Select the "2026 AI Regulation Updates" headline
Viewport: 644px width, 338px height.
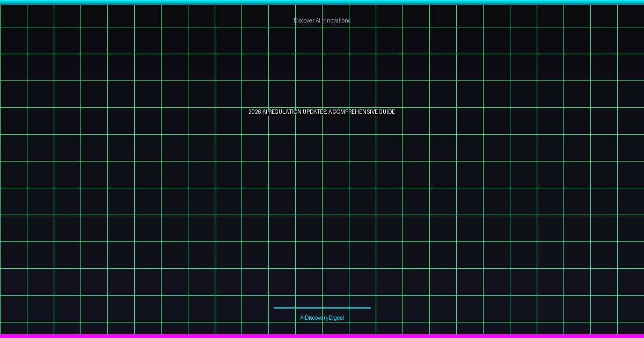coord(322,112)
